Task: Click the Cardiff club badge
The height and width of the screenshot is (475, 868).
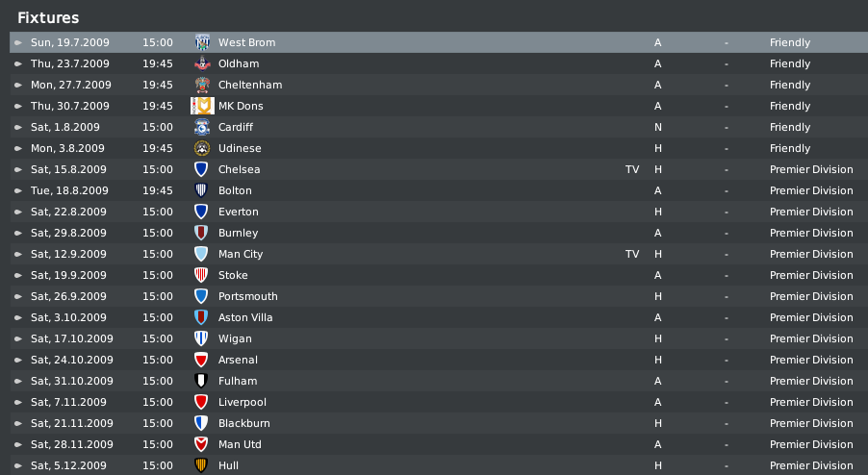Action: coord(202,127)
